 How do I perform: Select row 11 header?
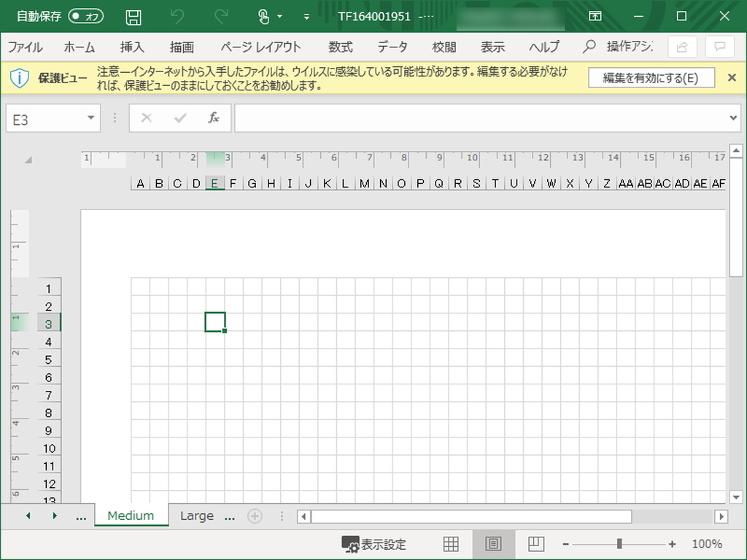(x=49, y=466)
